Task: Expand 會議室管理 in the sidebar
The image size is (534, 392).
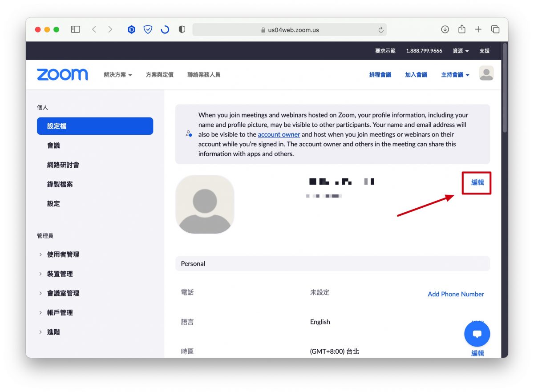Action: coord(63,293)
